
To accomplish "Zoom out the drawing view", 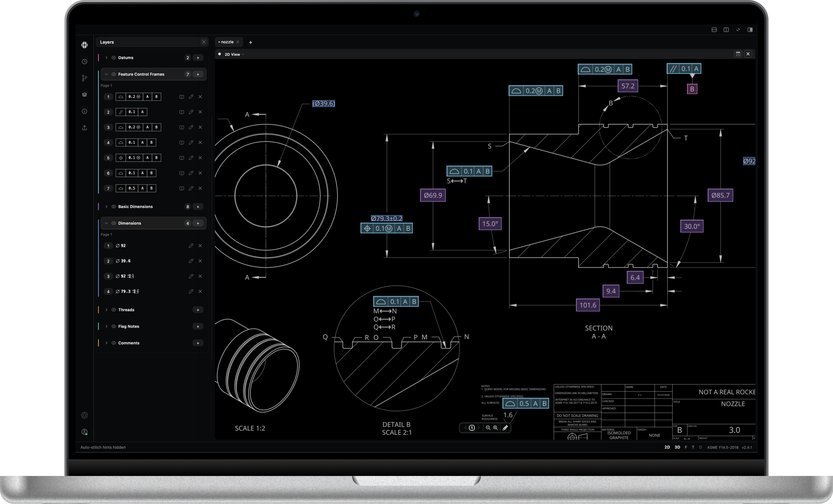I will coord(488,428).
